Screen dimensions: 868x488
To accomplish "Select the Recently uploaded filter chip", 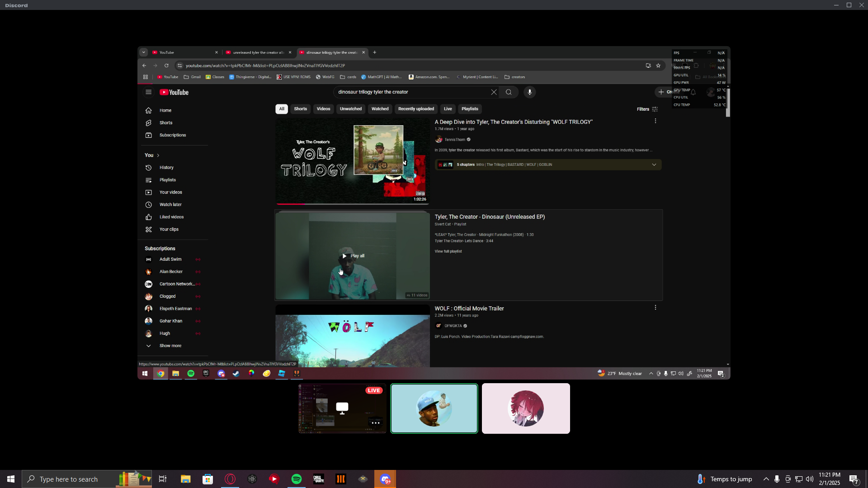I will pos(416,109).
